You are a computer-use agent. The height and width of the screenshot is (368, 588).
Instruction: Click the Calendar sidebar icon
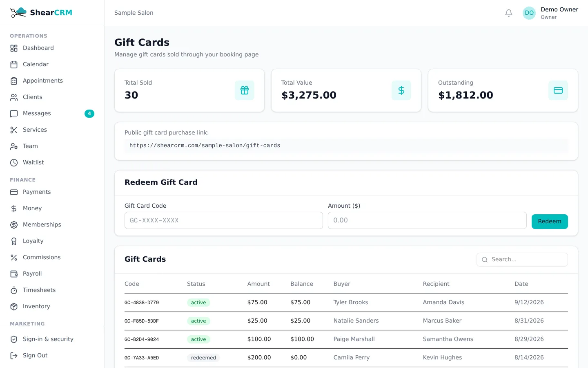pyautogui.click(x=14, y=65)
